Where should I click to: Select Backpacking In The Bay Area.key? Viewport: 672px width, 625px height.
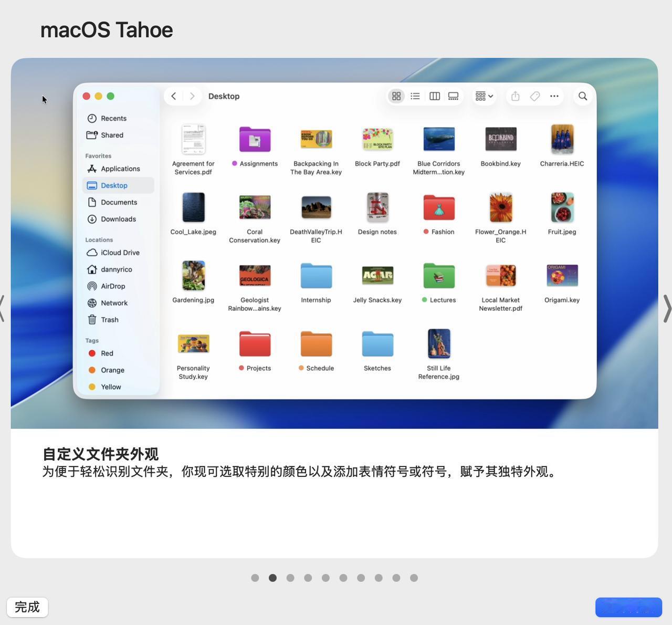pos(316,139)
